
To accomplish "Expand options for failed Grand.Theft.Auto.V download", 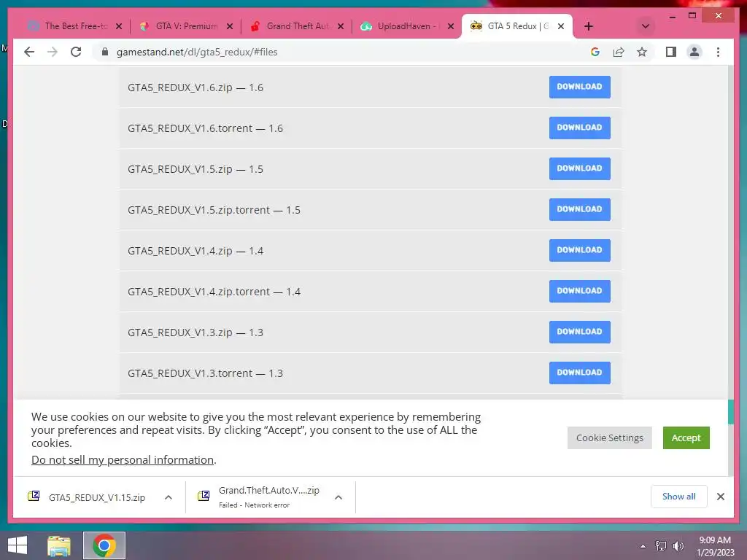I will pos(338,497).
